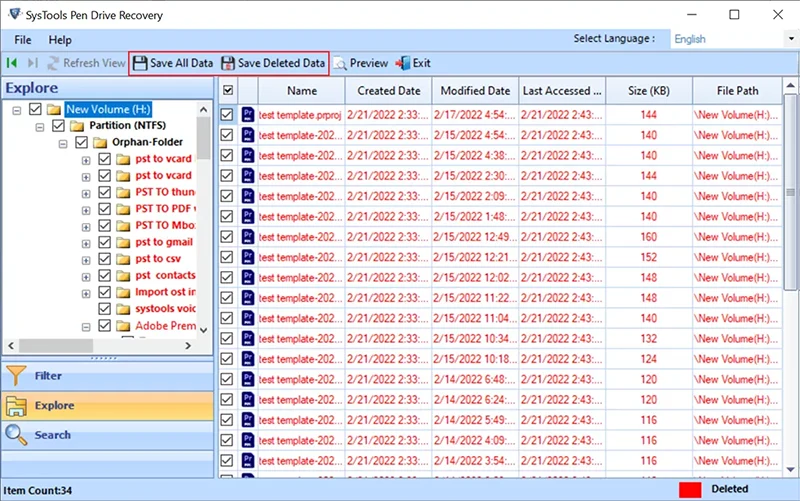Expand the pst to gmail folder node

(x=86, y=244)
